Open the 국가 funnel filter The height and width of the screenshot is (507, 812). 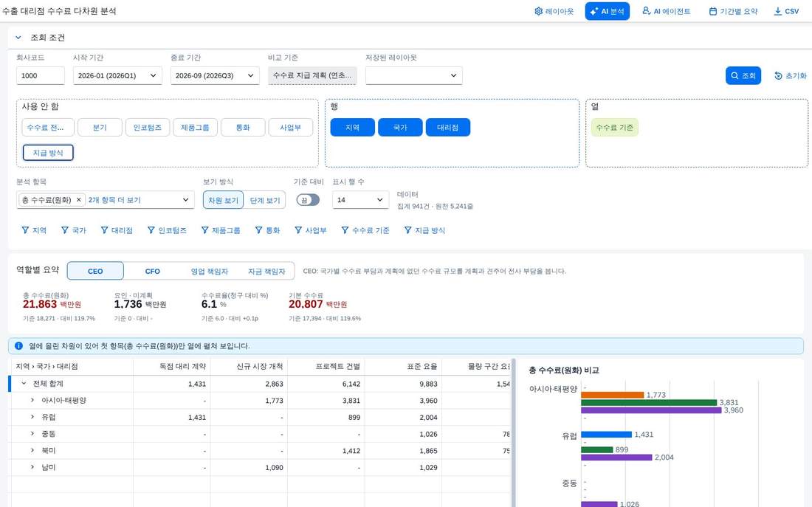click(x=74, y=230)
